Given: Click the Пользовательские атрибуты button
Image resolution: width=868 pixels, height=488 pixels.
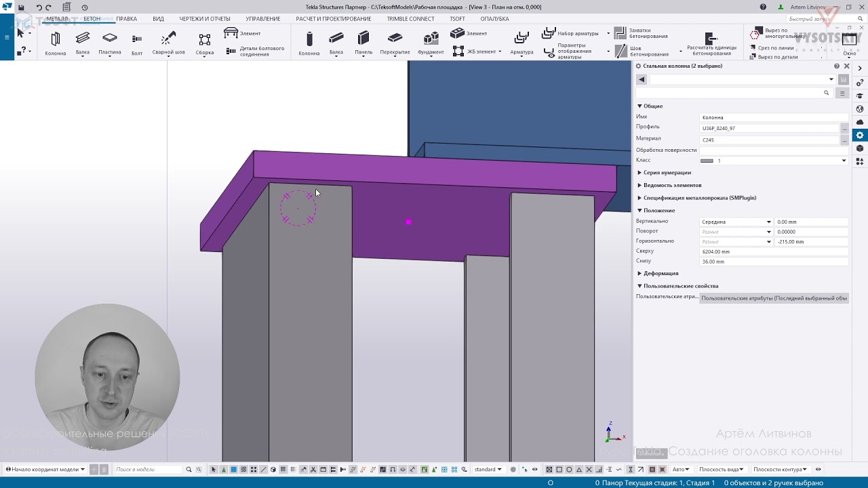Looking at the screenshot, I should click(774, 298).
